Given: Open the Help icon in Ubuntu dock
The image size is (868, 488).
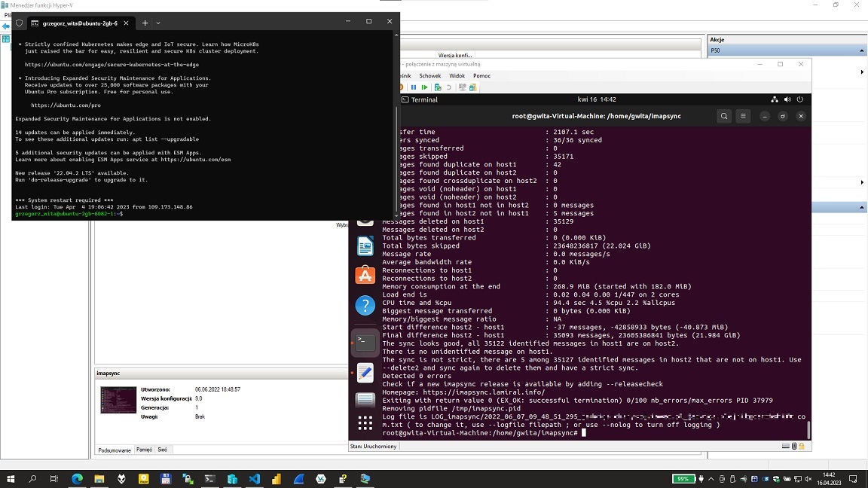Looking at the screenshot, I should pyautogui.click(x=365, y=305).
